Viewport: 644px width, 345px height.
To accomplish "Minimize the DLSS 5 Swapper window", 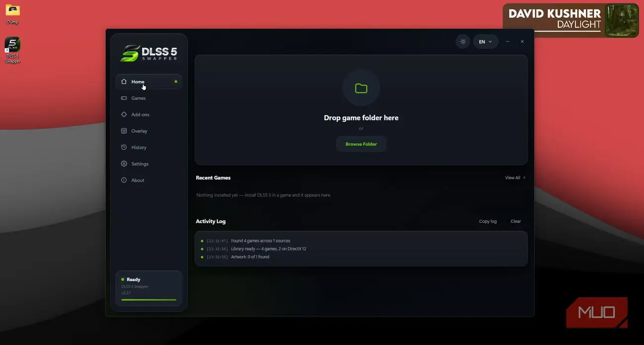I will click(507, 42).
